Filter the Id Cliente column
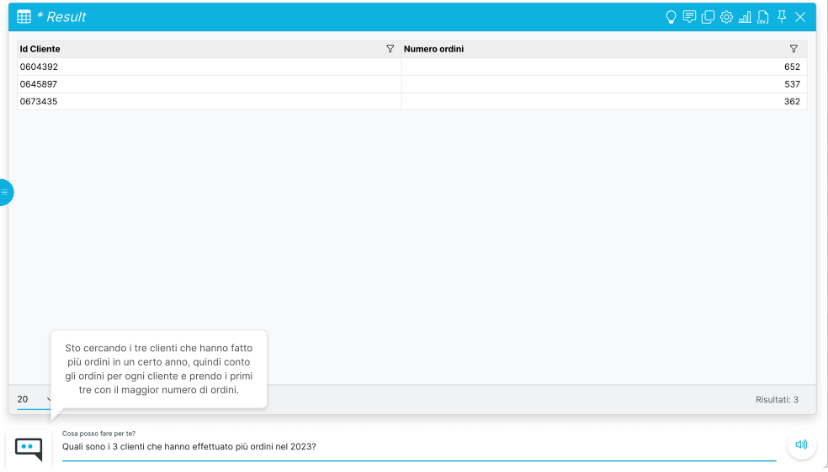The image size is (828, 472). tap(390, 49)
